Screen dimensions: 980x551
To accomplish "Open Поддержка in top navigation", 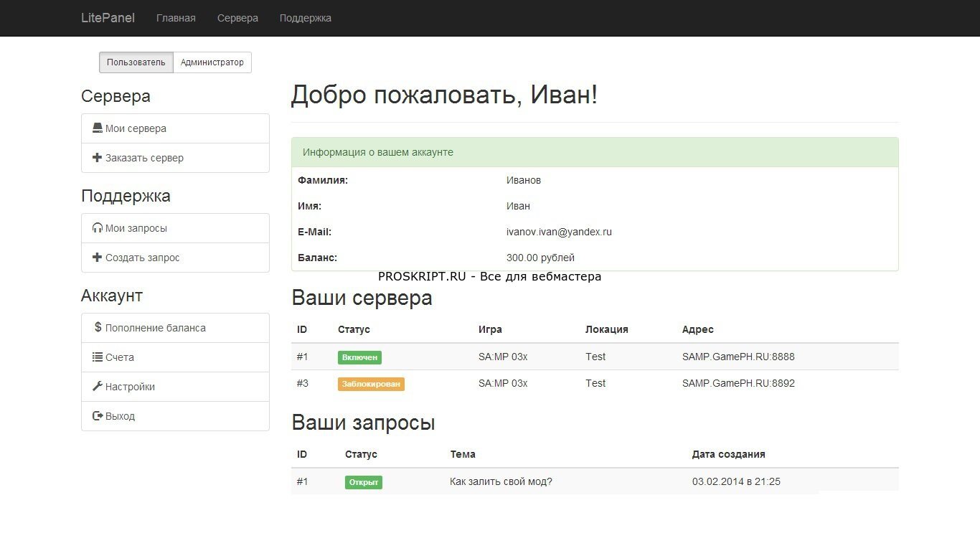I will [x=306, y=18].
